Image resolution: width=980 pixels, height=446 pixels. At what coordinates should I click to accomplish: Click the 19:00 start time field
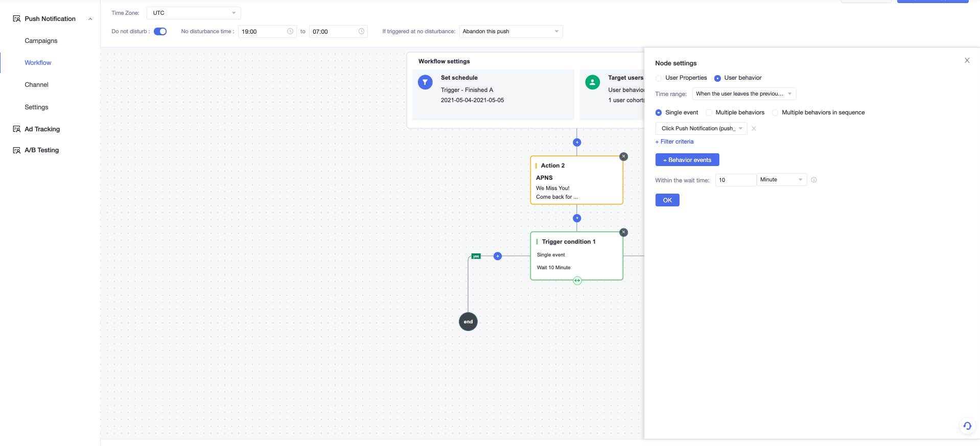[x=267, y=31]
